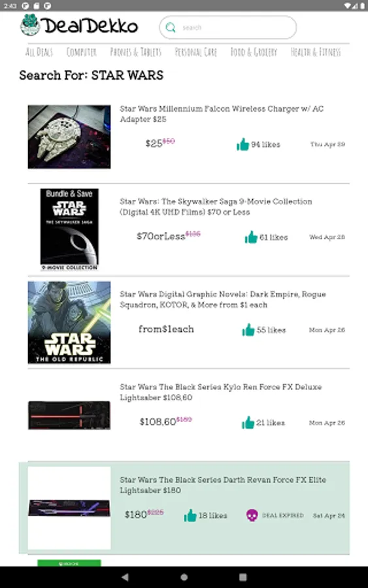Click thumbs-up on Kylo Ren lightsaber

[248, 423]
